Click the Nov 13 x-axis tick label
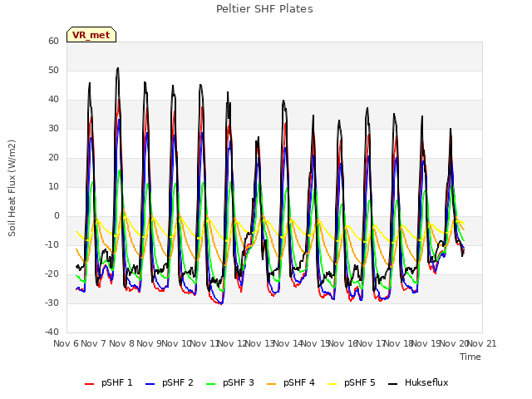 pyautogui.click(x=259, y=343)
